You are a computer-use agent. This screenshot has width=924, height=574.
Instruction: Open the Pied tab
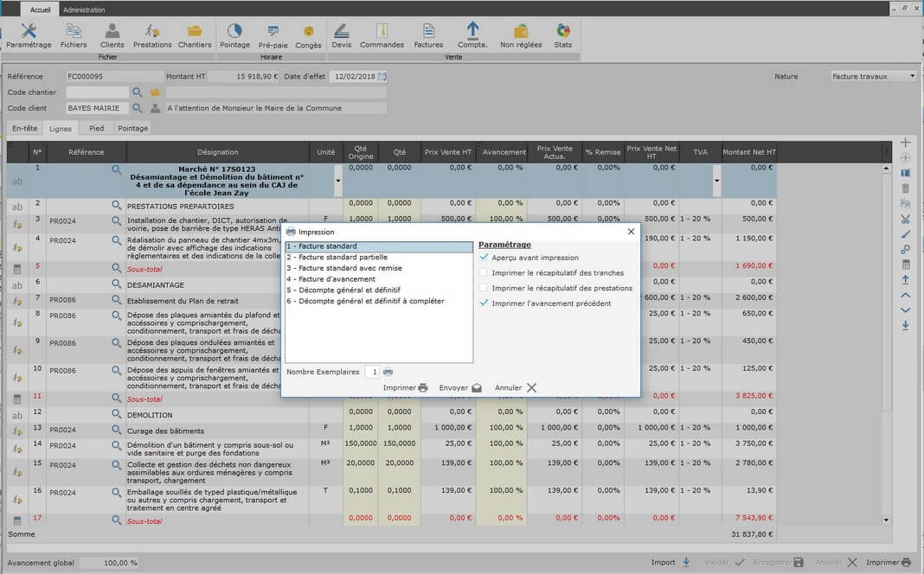[97, 128]
